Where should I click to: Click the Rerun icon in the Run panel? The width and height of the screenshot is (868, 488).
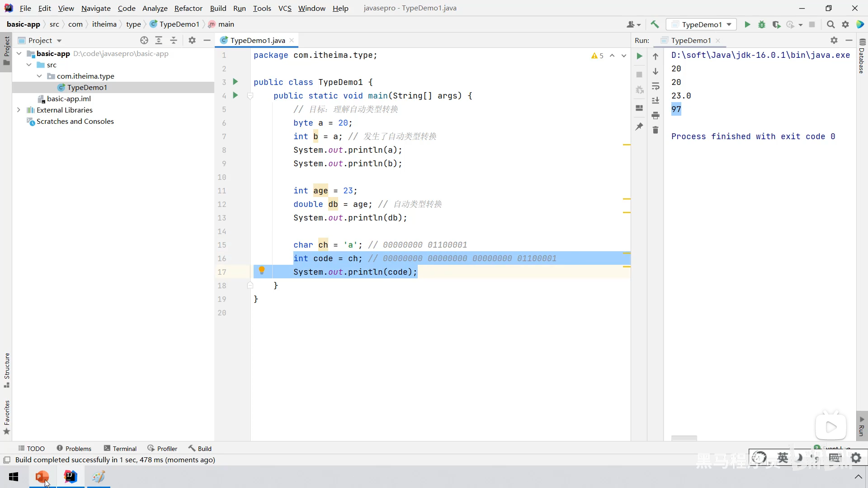(x=639, y=56)
